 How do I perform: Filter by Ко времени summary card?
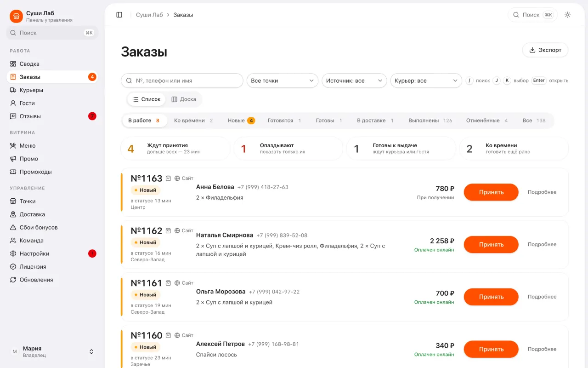coord(514,149)
